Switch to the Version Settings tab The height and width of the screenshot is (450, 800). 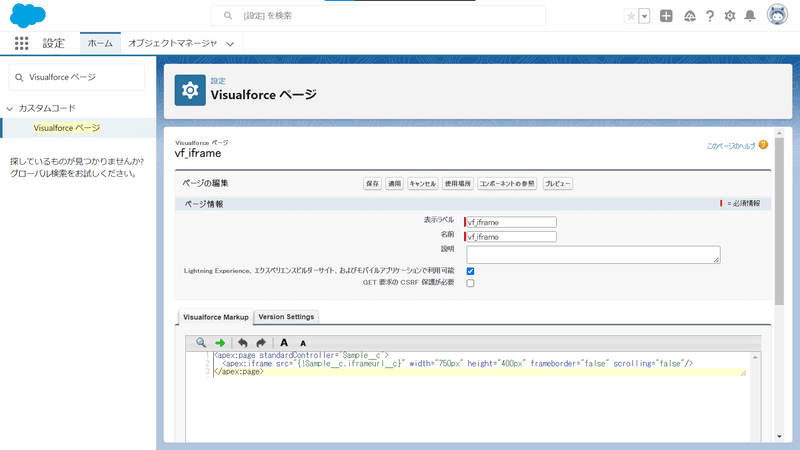tap(286, 317)
